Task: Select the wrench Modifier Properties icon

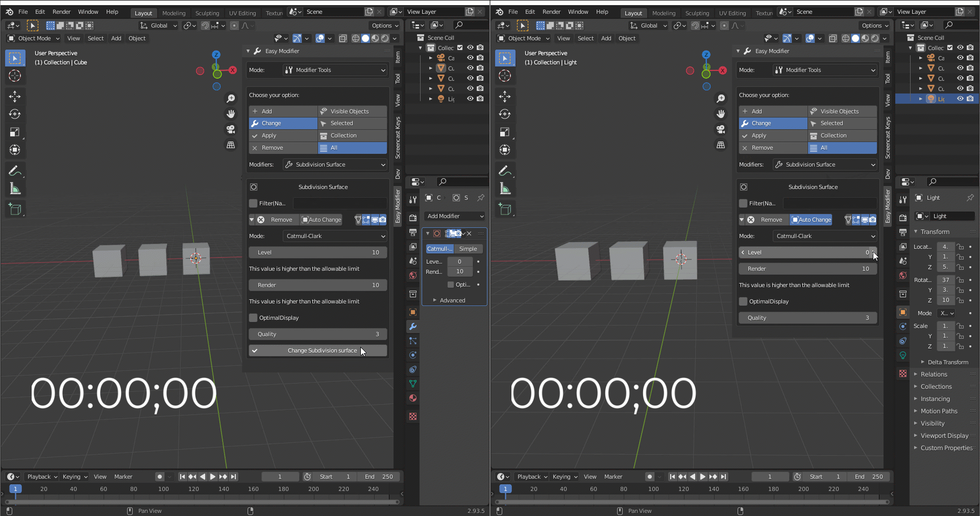Action: point(412,327)
